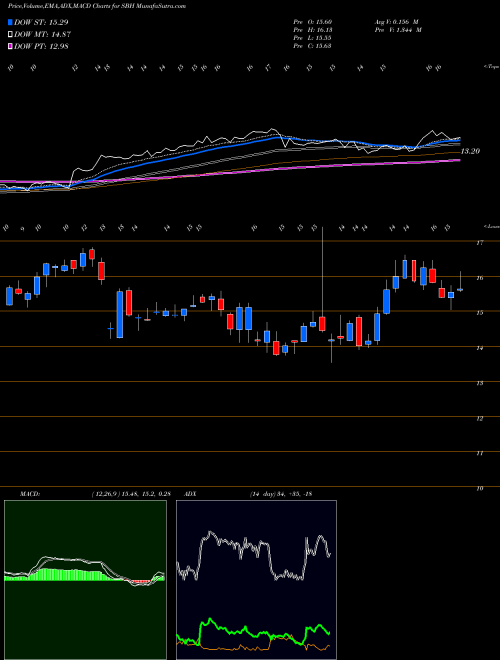Select the 'DOW MT: 14.87' label
Image resolution: width=500 pixels, height=660 pixels.
click(41, 35)
